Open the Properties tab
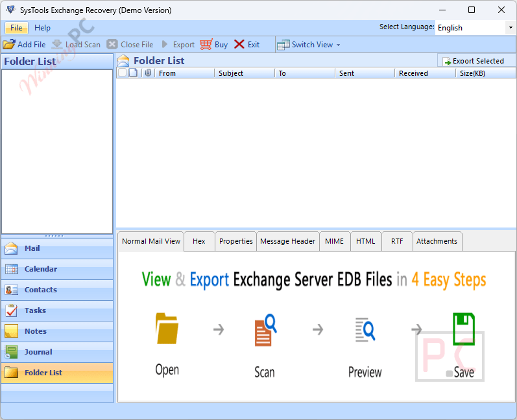517x420 pixels. point(235,241)
